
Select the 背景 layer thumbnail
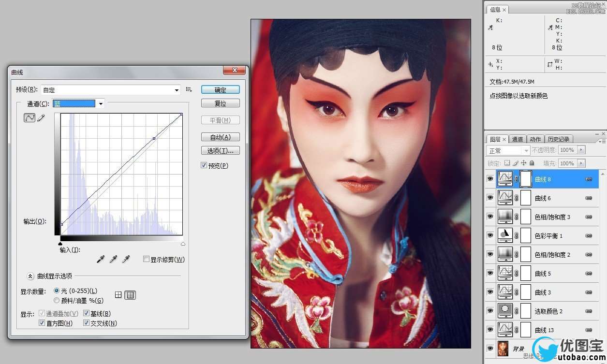click(503, 348)
